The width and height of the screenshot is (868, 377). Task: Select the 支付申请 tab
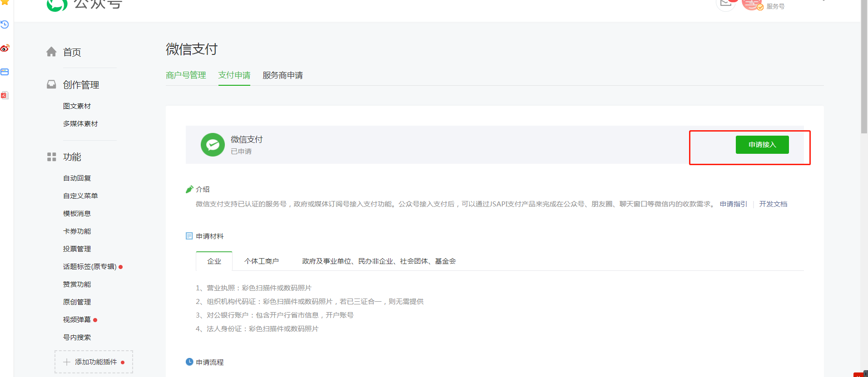coord(234,75)
